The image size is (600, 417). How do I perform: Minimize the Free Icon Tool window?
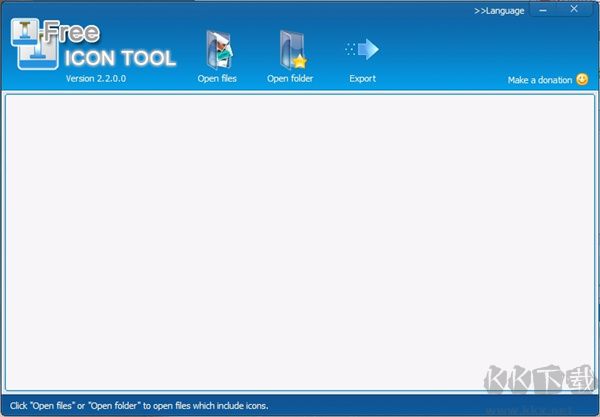(x=543, y=10)
